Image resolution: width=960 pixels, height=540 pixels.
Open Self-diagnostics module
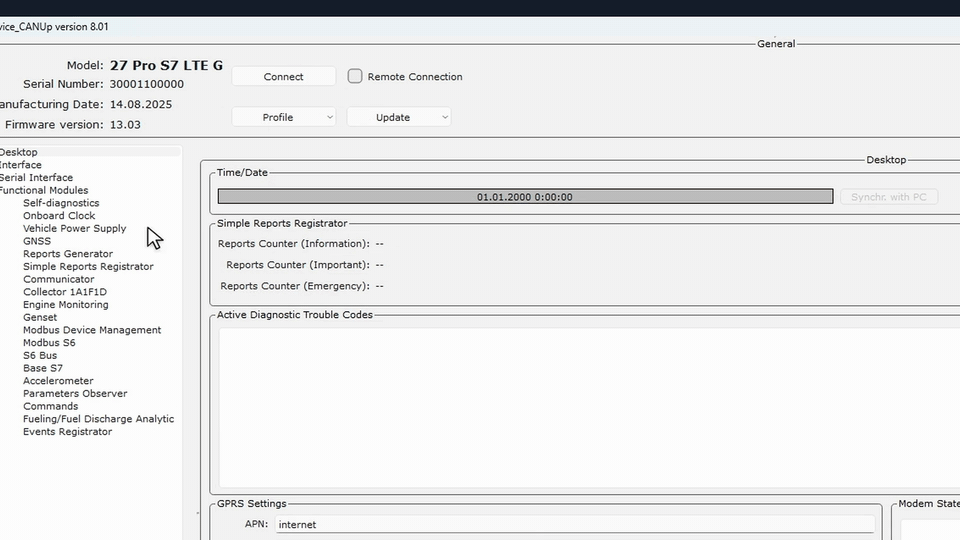point(61,203)
